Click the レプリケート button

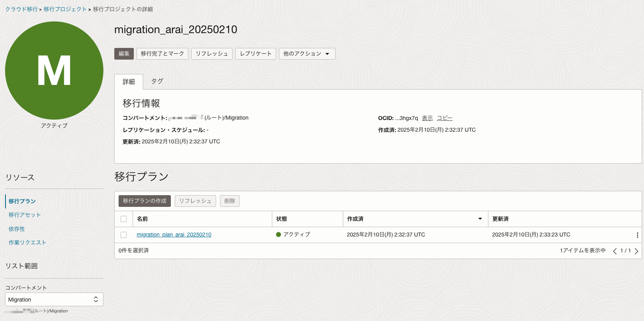coord(255,54)
